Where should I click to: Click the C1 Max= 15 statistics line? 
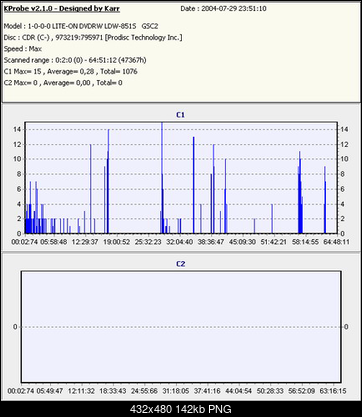(x=70, y=71)
